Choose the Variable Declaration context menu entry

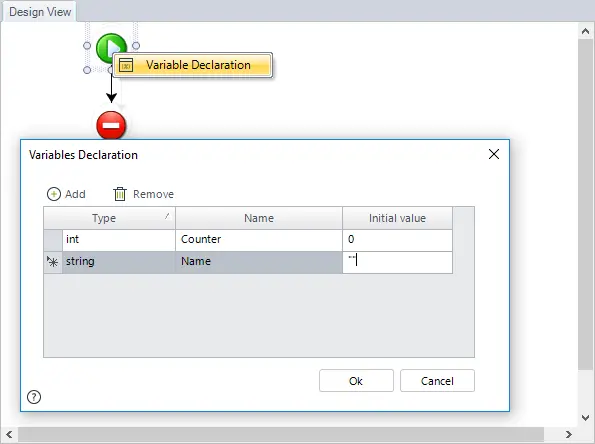pos(193,65)
